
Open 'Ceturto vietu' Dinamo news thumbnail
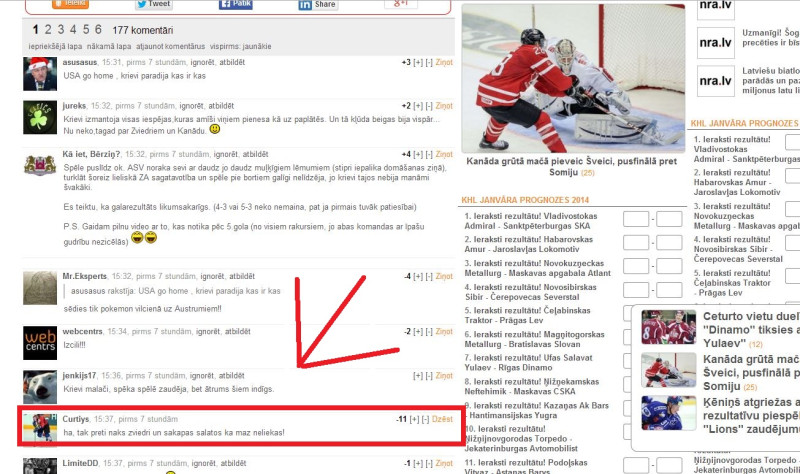pyautogui.click(x=668, y=327)
